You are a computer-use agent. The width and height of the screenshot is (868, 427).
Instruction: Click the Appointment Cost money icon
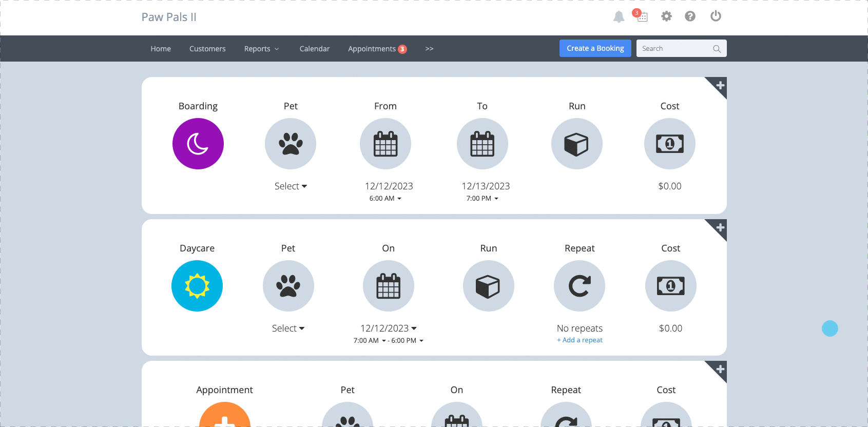[x=666, y=415]
